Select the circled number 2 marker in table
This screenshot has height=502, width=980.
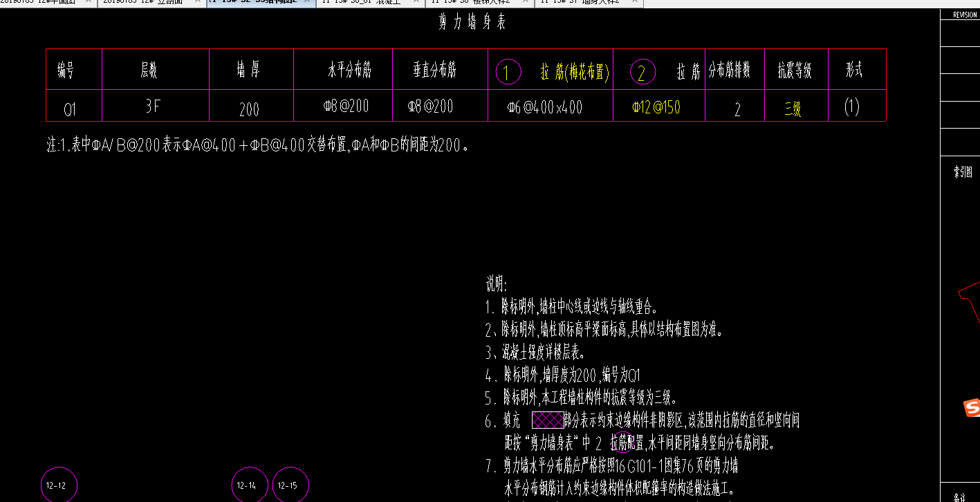point(642,71)
